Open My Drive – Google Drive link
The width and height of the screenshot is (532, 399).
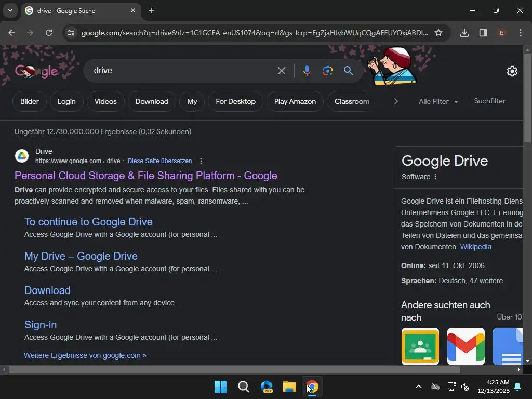81,256
